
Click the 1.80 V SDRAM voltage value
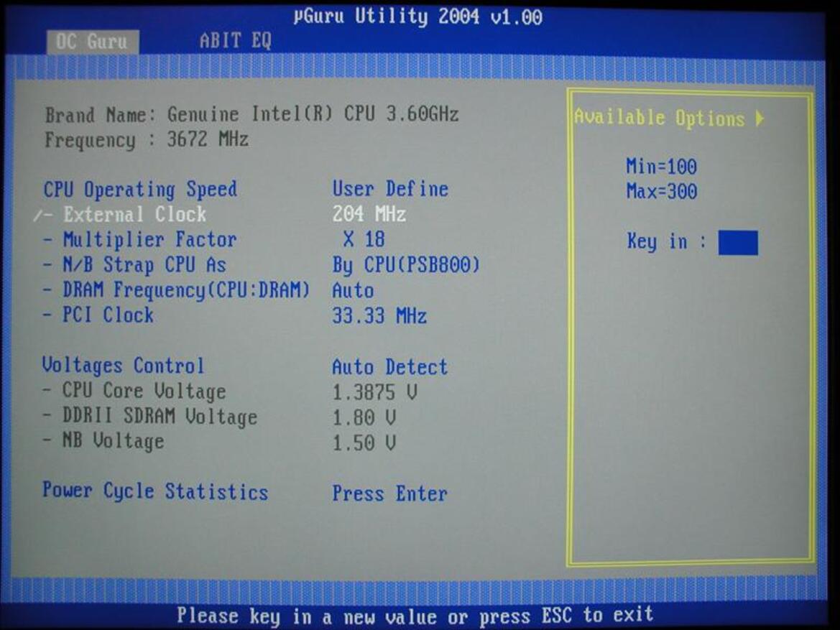point(364,417)
